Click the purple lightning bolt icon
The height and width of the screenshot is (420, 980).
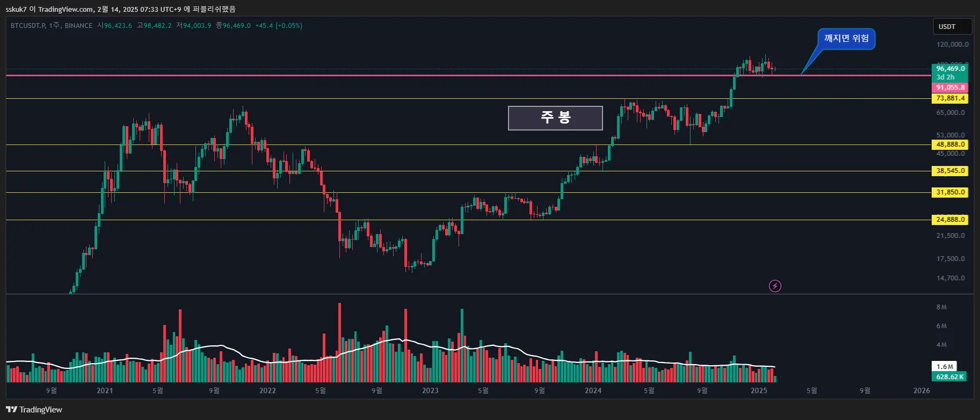pos(775,286)
